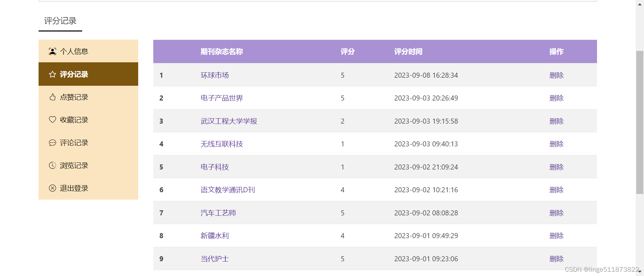This screenshot has width=644, height=276.
Task: Click timestamp 2023-09-03 20:26:49
Action: (x=426, y=98)
